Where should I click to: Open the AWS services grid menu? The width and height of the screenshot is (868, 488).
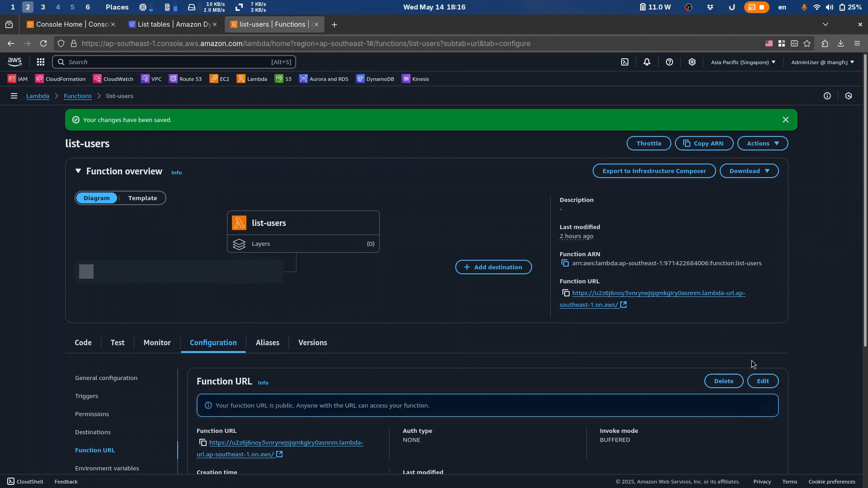click(x=41, y=62)
